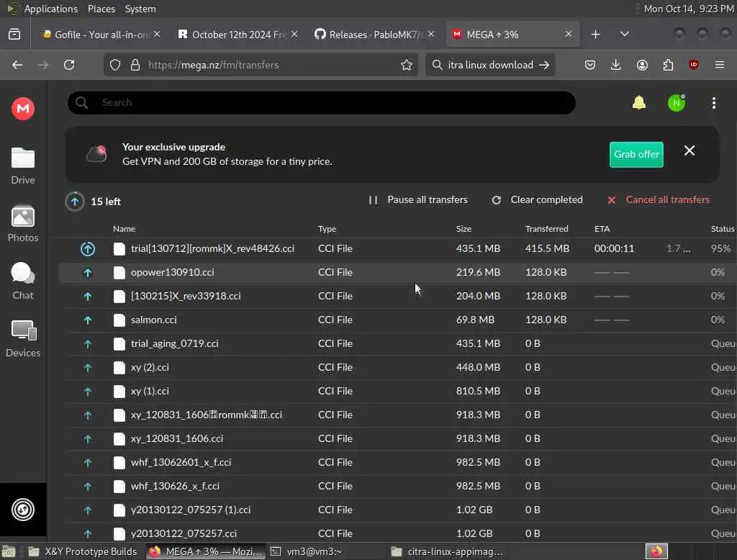Open Firefox View icon
Viewport: 737px width, 560px height.
(14, 35)
